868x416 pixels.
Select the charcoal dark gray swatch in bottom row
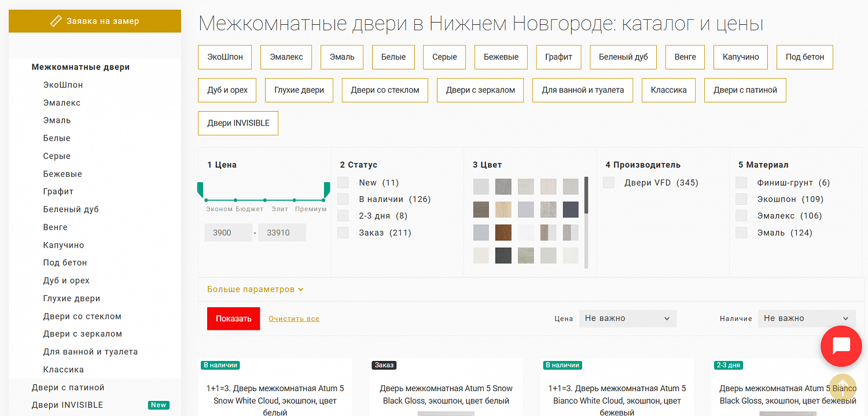pos(503,256)
